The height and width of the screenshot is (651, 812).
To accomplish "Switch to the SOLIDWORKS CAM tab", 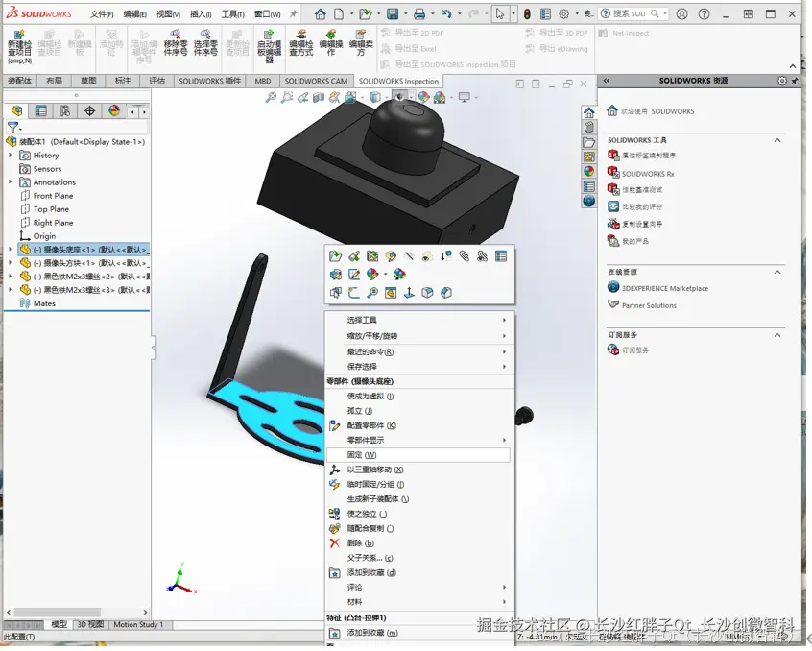I will (316, 81).
